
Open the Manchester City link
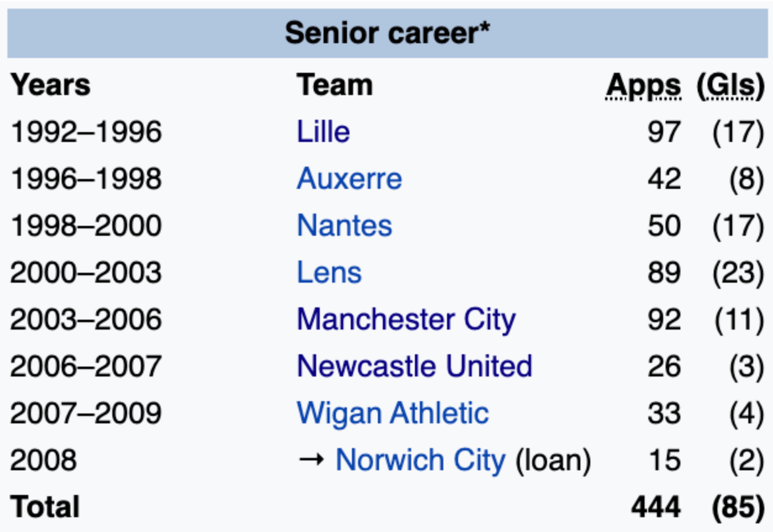[406, 320]
